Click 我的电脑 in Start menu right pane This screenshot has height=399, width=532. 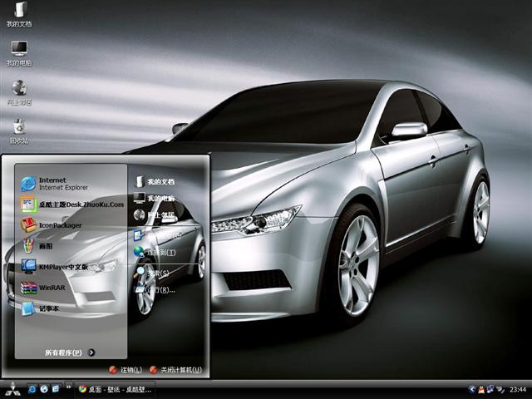155,198
